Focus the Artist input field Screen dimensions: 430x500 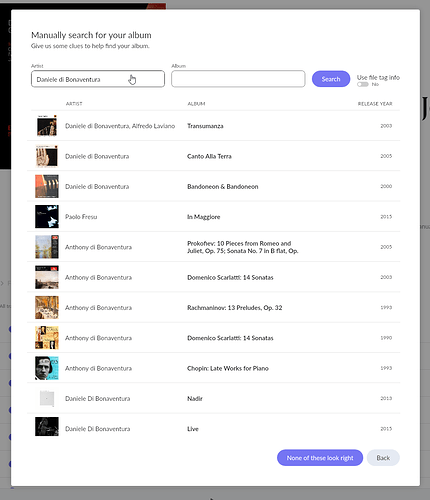[x=98, y=79]
